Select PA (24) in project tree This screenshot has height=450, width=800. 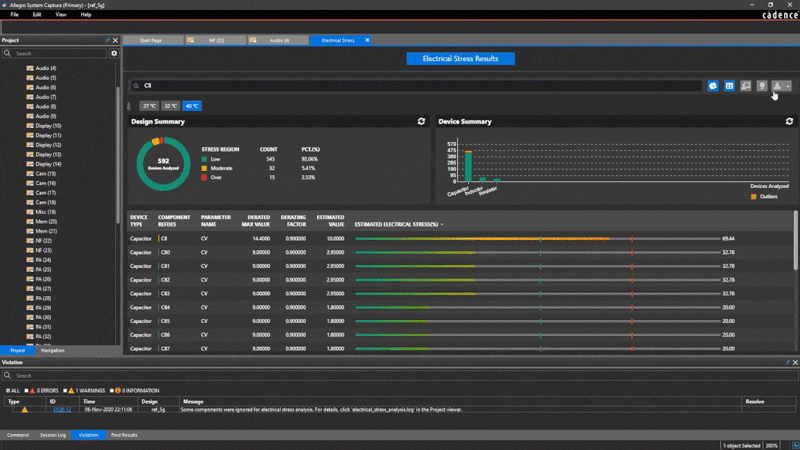pos(43,260)
